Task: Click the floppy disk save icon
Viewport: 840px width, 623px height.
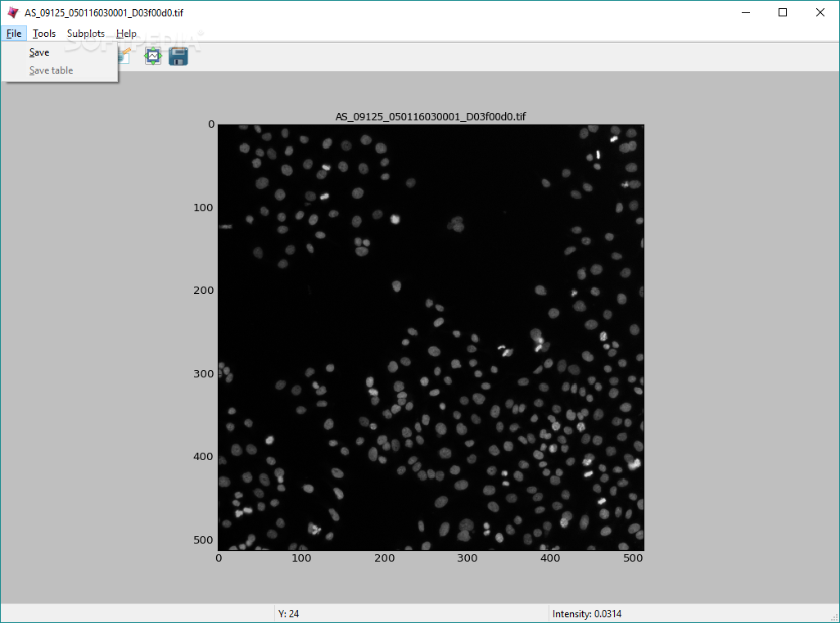Action: coord(178,56)
